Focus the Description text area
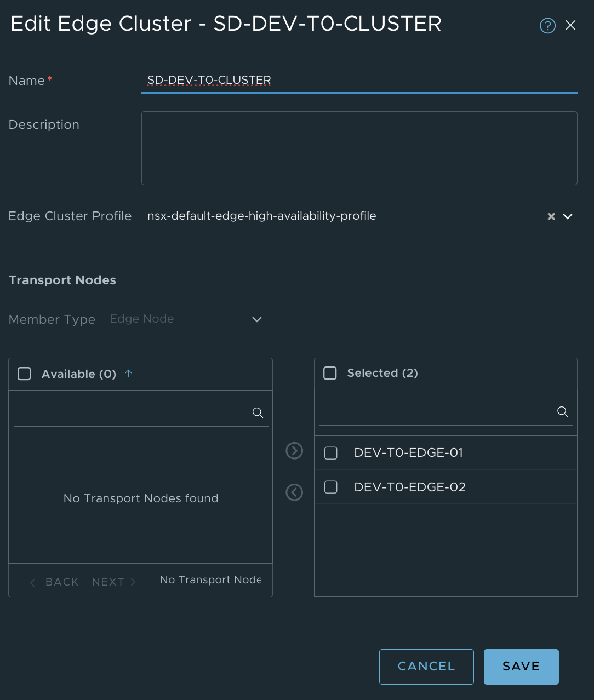Viewport: 594px width, 700px height. (359, 148)
